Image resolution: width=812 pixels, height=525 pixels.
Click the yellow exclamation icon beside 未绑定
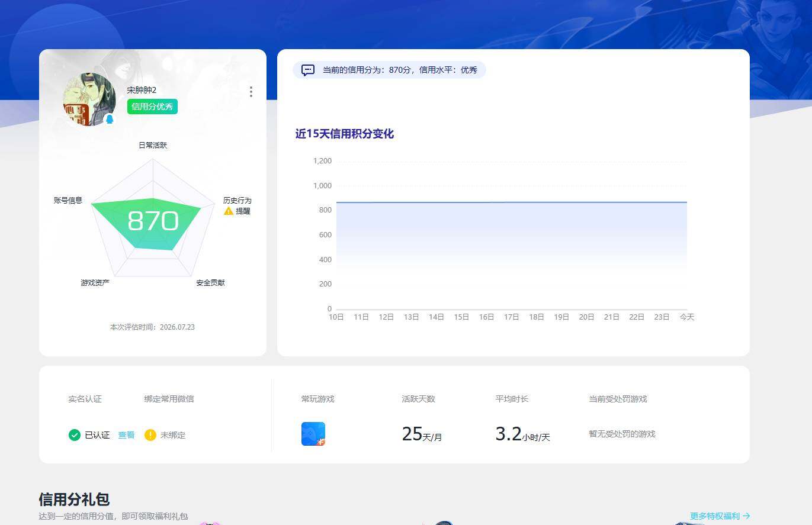150,435
